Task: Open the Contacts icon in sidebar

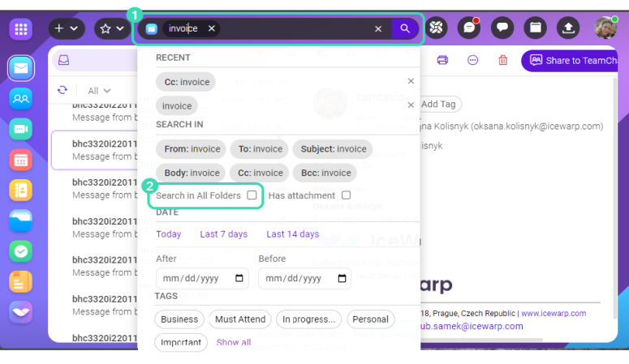Action: pos(21,99)
